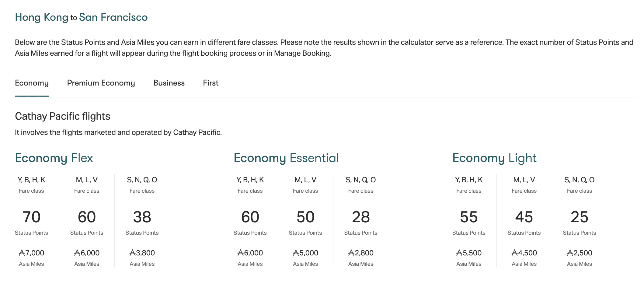Click the Economy Flex heading
The width and height of the screenshot is (644, 284).
click(54, 158)
